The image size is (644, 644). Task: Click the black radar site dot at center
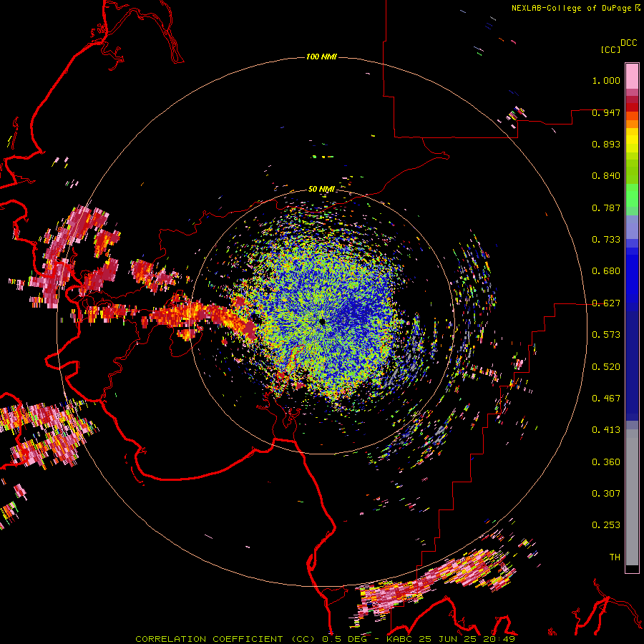point(322,321)
